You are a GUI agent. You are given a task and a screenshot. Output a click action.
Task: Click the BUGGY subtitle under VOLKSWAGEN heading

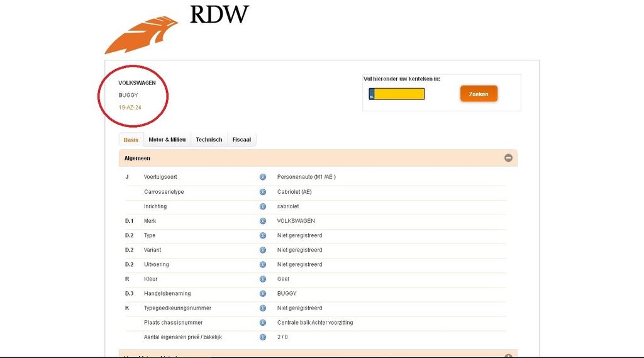[x=128, y=95]
